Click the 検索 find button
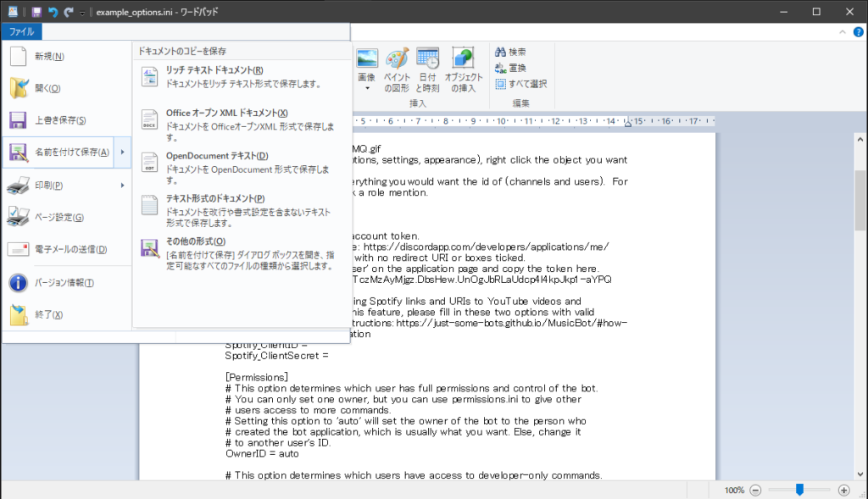The width and height of the screenshot is (868, 499). click(510, 52)
